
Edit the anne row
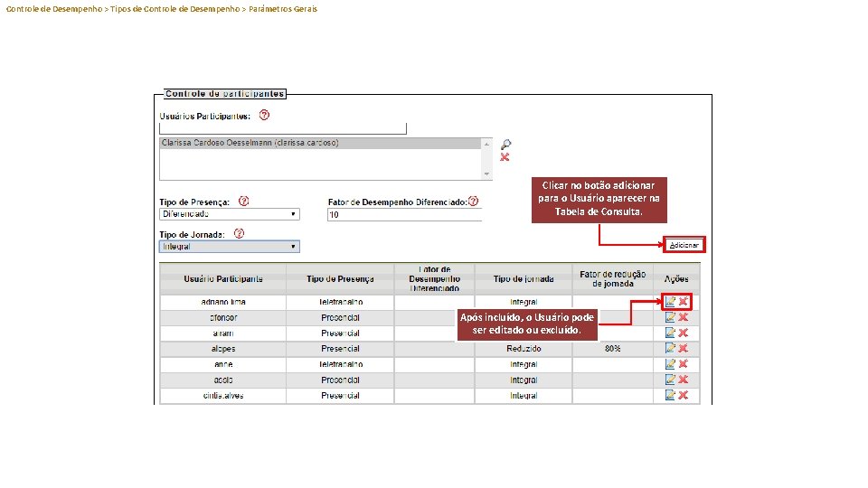pos(670,363)
